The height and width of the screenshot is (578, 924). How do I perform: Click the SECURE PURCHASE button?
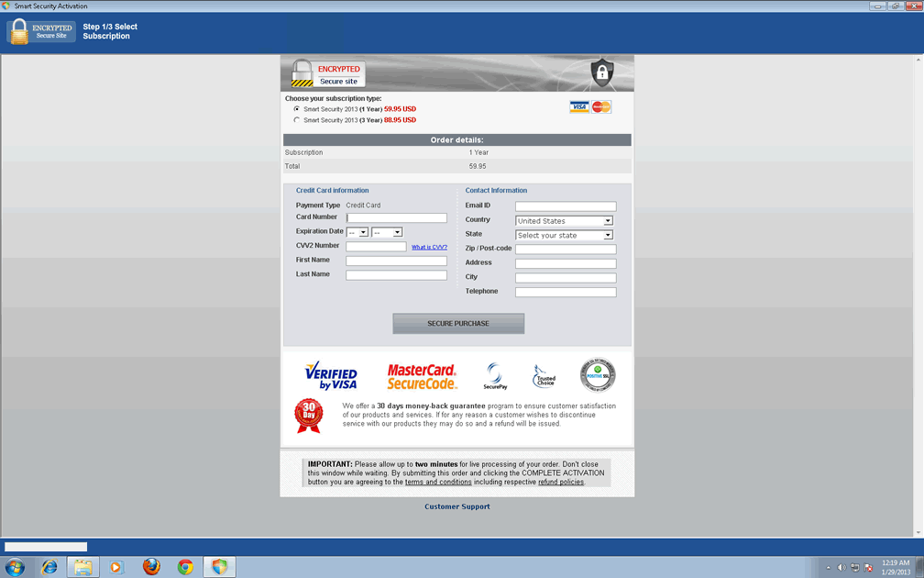458,324
